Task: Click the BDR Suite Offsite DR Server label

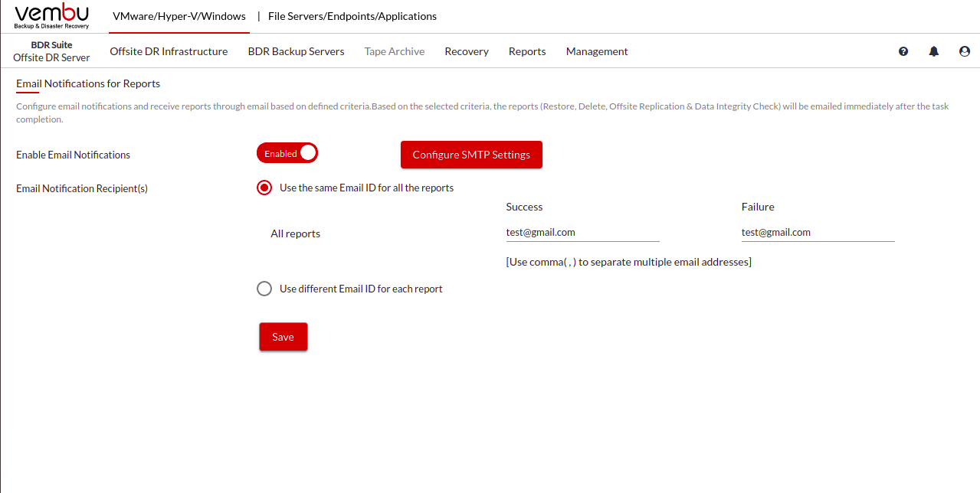Action: coord(51,51)
